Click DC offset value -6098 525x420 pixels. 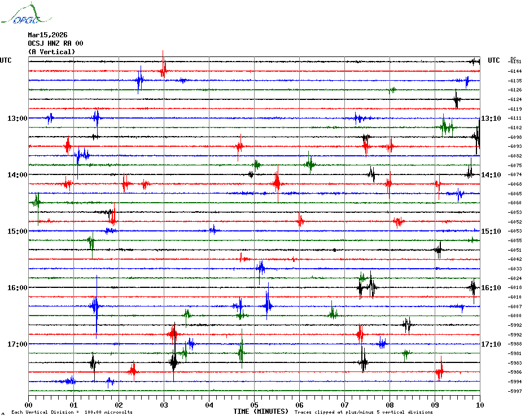coord(515,137)
